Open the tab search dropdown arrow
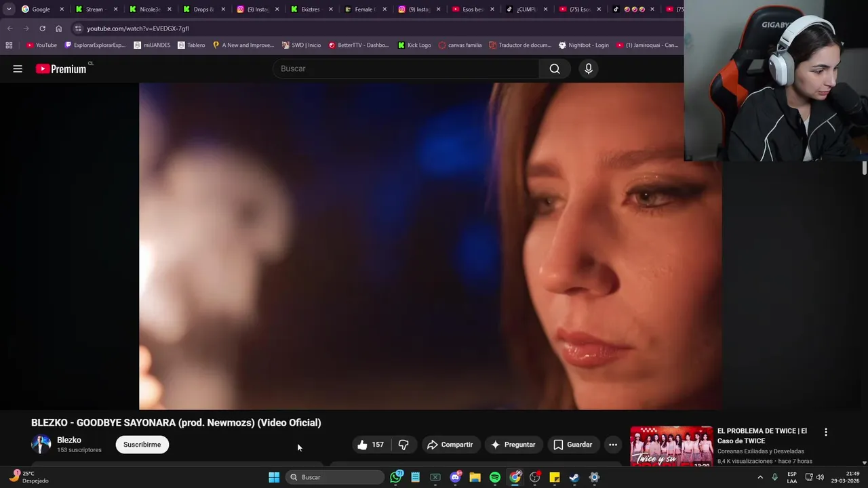Image resolution: width=868 pixels, height=488 pixels. (9, 9)
